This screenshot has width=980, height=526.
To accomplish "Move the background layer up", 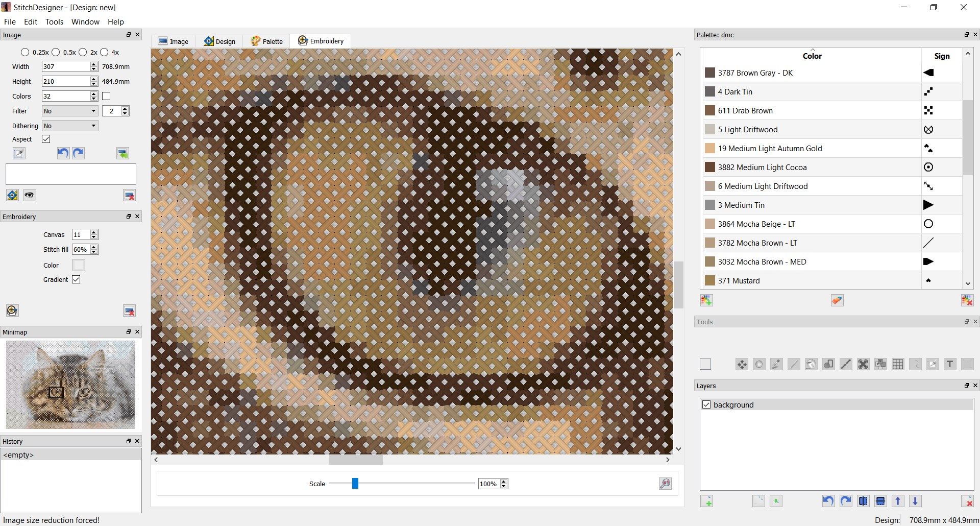I will [897, 501].
